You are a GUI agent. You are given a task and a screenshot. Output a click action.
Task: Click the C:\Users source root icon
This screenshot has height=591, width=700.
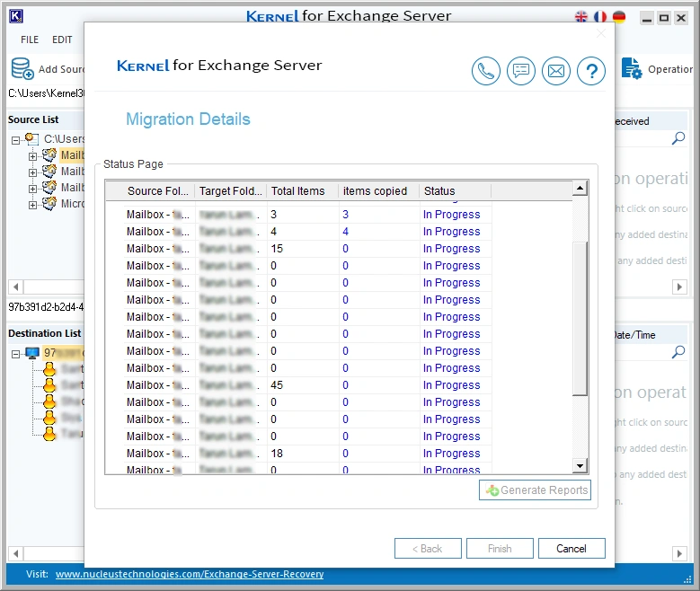[31, 139]
